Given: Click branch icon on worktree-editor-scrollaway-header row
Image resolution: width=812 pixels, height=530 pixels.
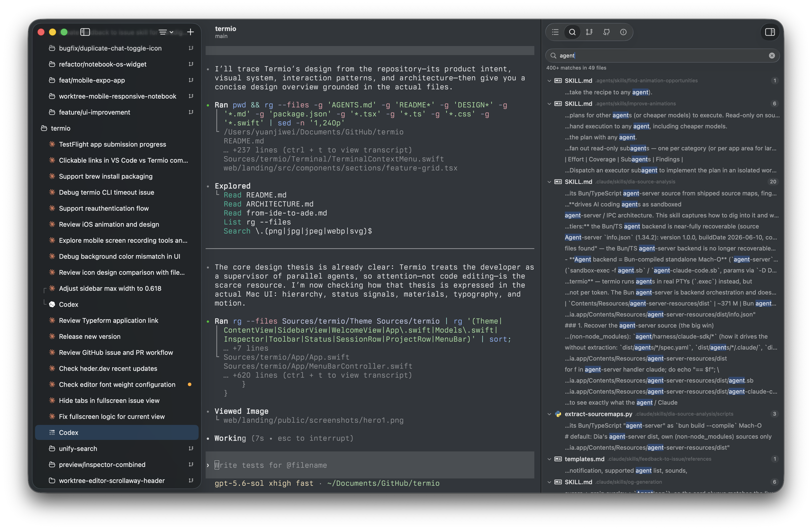Looking at the screenshot, I should tap(191, 480).
